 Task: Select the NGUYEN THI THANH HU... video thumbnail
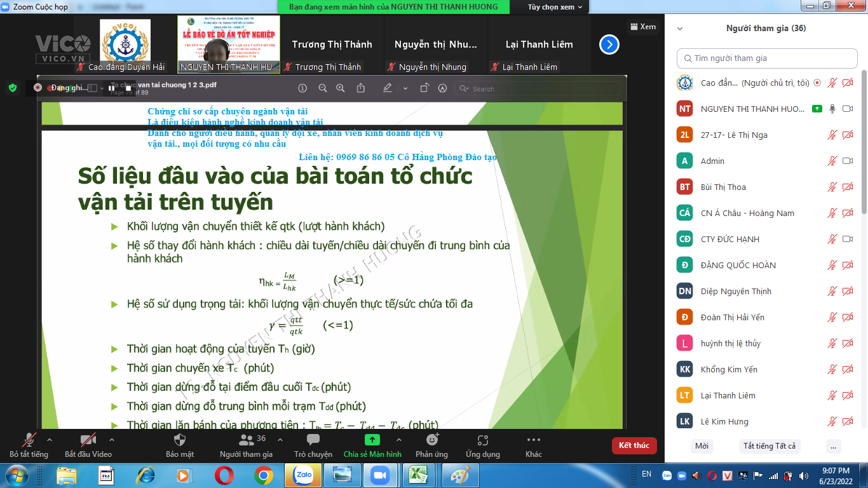click(x=228, y=45)
